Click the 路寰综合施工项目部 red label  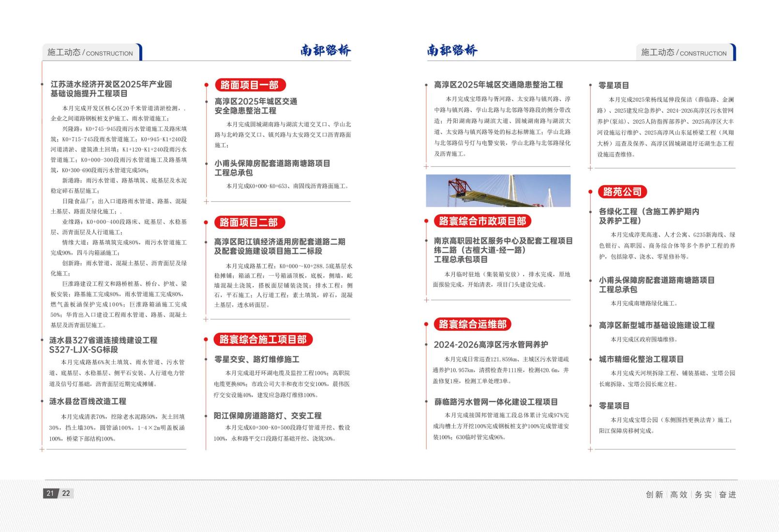[263, 340]
